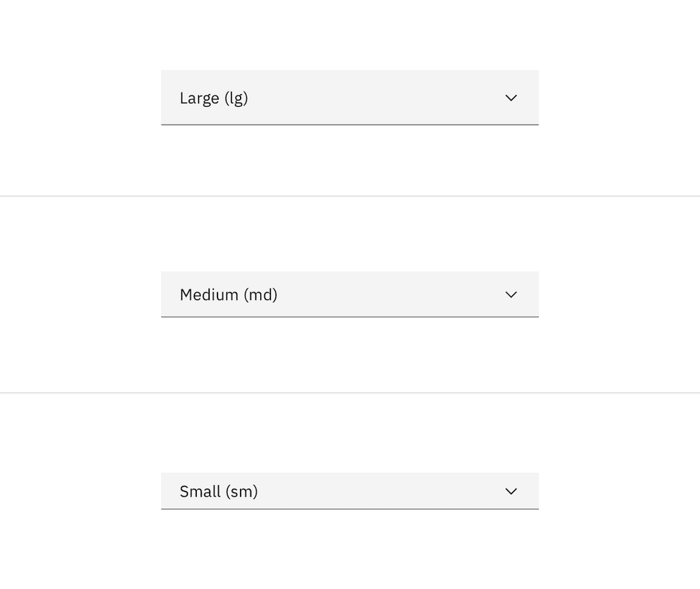This screenshot has width=700, height=589.
Task: Expand the middle-sized select field
Action: point(349,294)
